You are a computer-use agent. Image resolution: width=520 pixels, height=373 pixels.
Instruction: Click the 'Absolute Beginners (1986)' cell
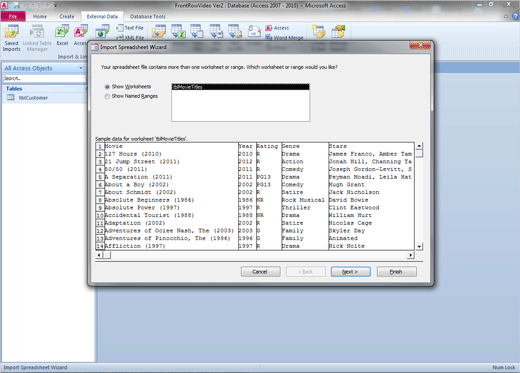coord(171,200)
